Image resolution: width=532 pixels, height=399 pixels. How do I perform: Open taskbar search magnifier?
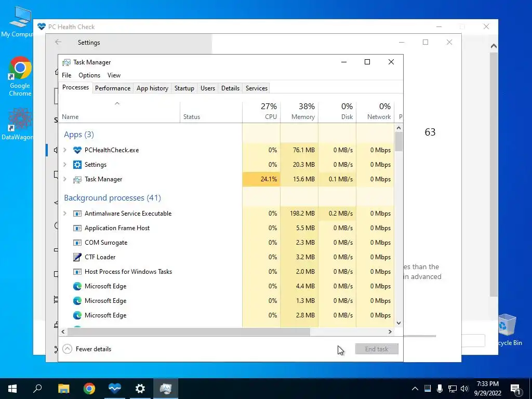37,389
